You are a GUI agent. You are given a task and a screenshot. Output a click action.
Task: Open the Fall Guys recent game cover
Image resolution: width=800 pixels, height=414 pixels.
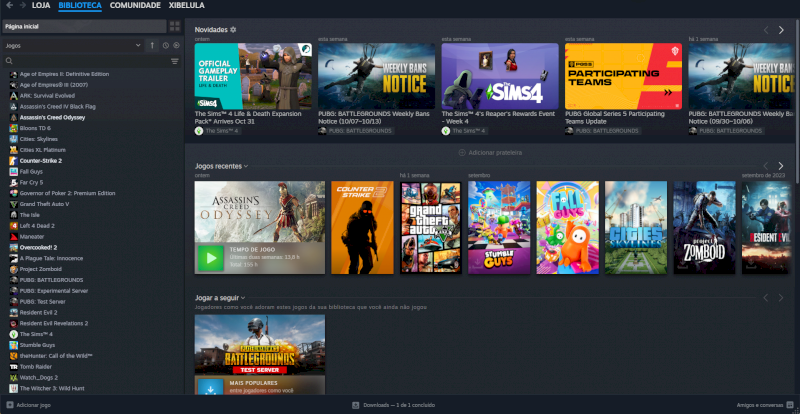pos(567,228)
